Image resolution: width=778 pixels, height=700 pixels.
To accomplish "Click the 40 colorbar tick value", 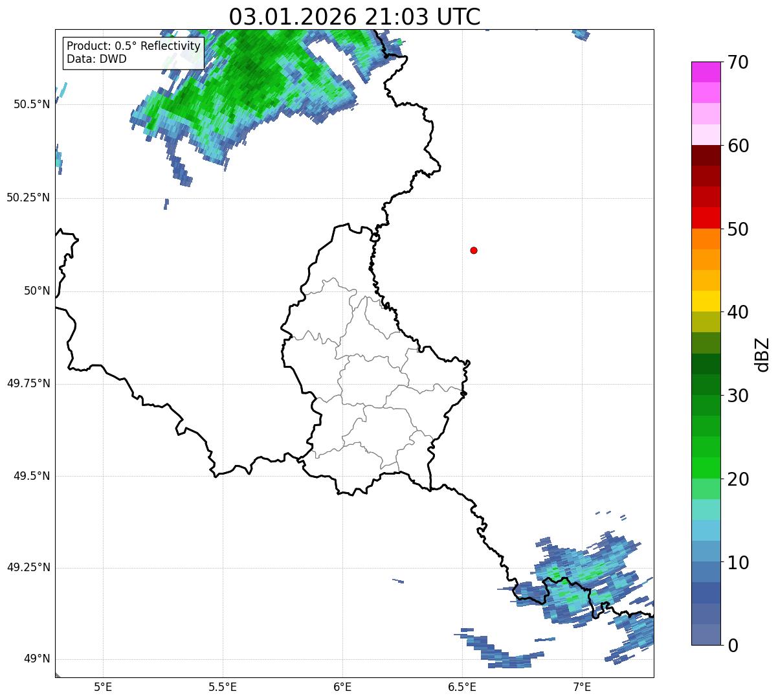I will coord(739,312).
